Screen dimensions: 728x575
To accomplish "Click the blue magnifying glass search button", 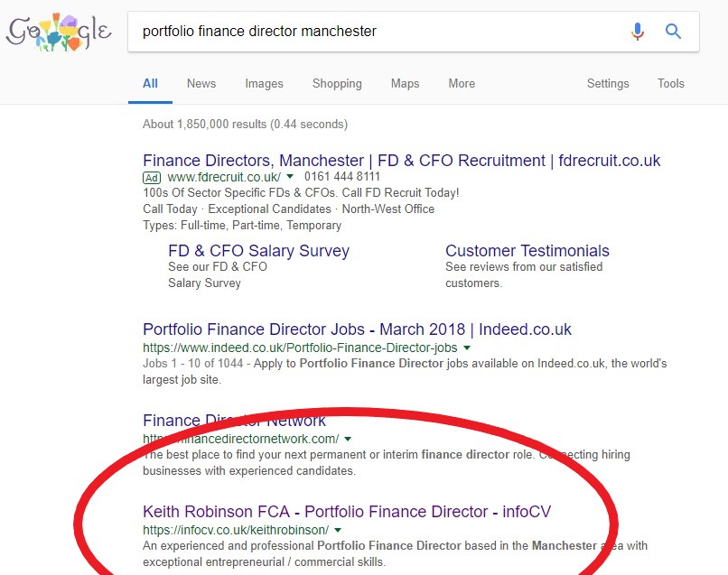I will pyautogui.click(x=673, y=31).
